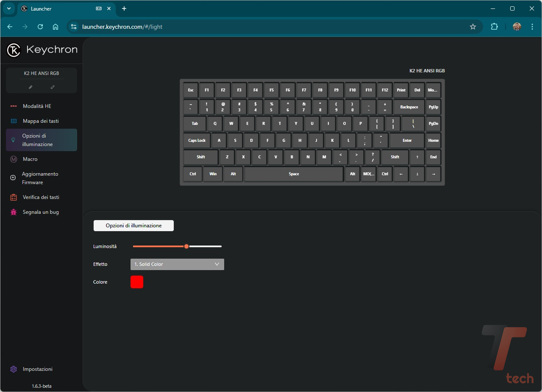Reload the page with refresh button
542x392 pixels.
[40, 27]
